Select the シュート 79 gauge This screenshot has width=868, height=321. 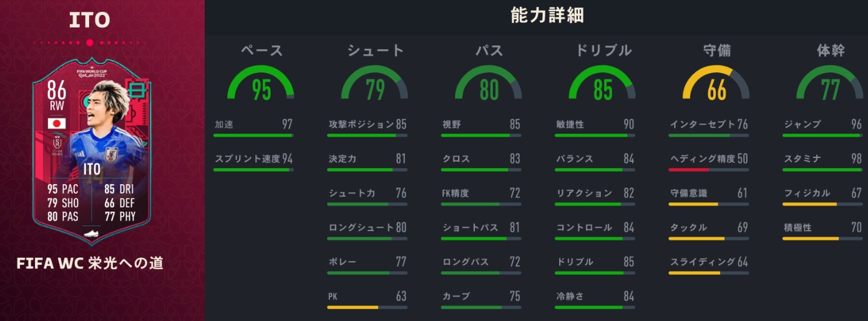click(x=375, y=87)
